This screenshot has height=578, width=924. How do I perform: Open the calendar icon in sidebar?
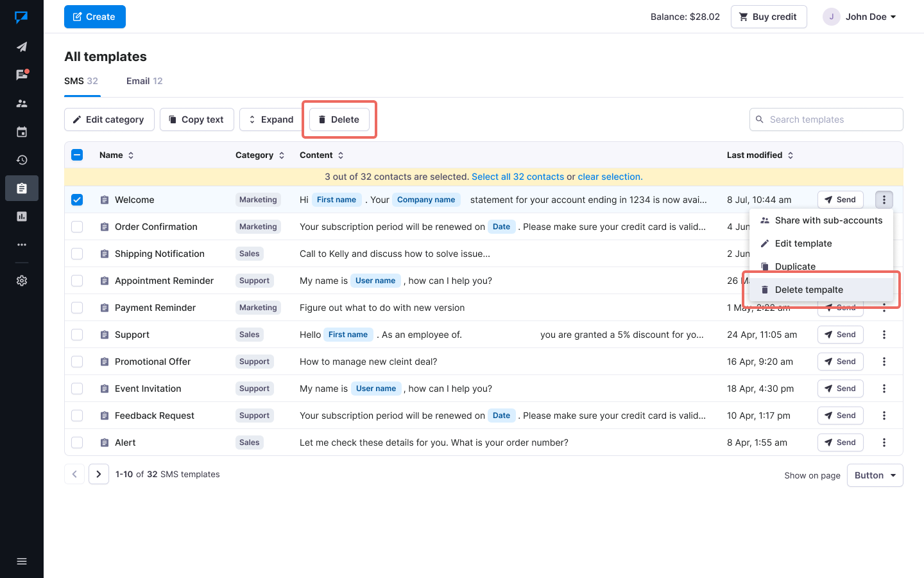[x=22, y=132]
